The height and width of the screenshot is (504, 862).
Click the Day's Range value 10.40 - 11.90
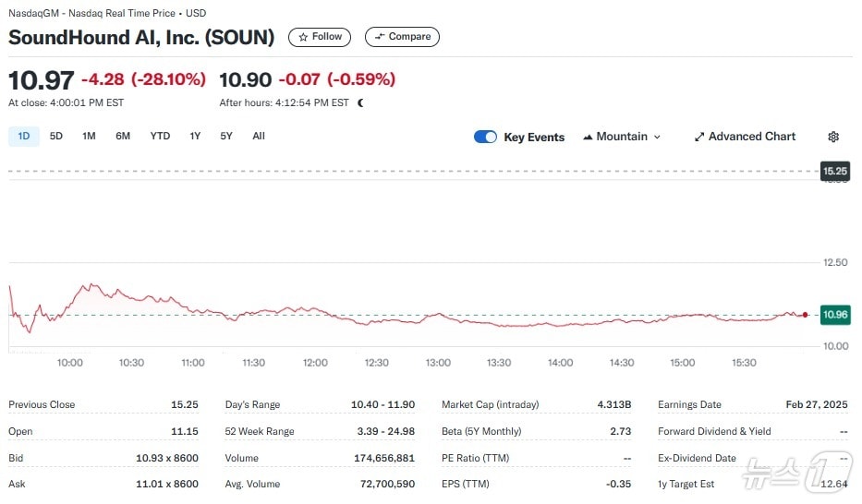pyautogui.click(x=383, y=404)
